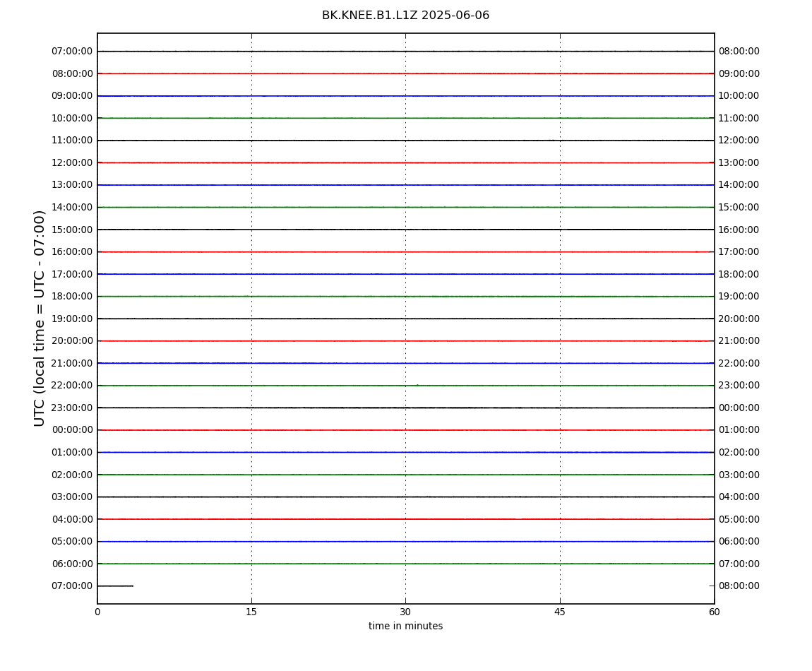Click the right-axis end time 23:00:00
Image resolution: width=812 pixels, height=671 pixels.
pyautogui.click(x=739, y=386)
